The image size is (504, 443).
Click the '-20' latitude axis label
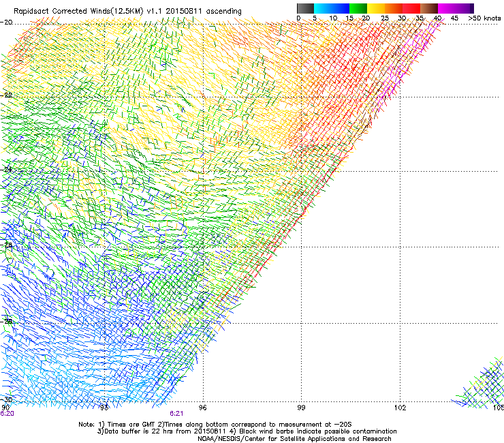pyautogui.click(x=6, y=22)
